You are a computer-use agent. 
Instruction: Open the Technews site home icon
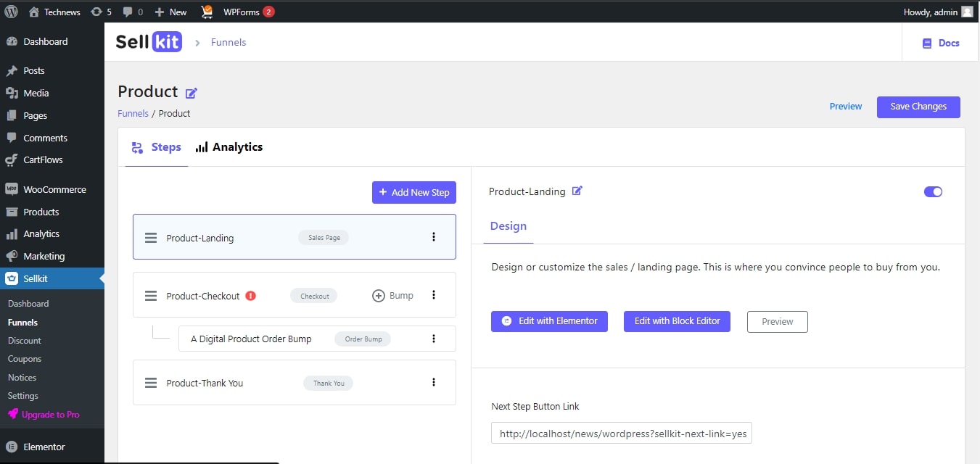click(x=34, y=12)
